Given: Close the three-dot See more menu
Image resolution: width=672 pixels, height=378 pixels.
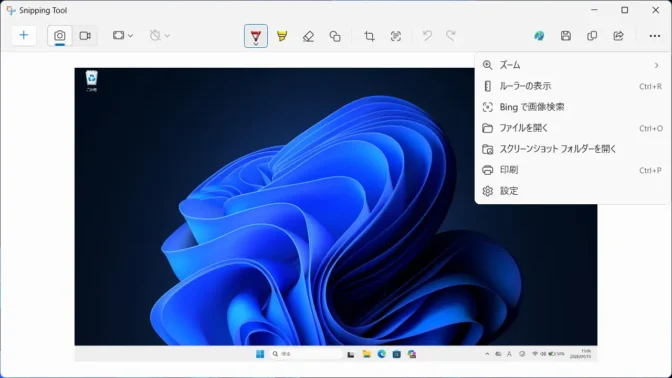Looking at the screenshot, I should click(654, 36).
